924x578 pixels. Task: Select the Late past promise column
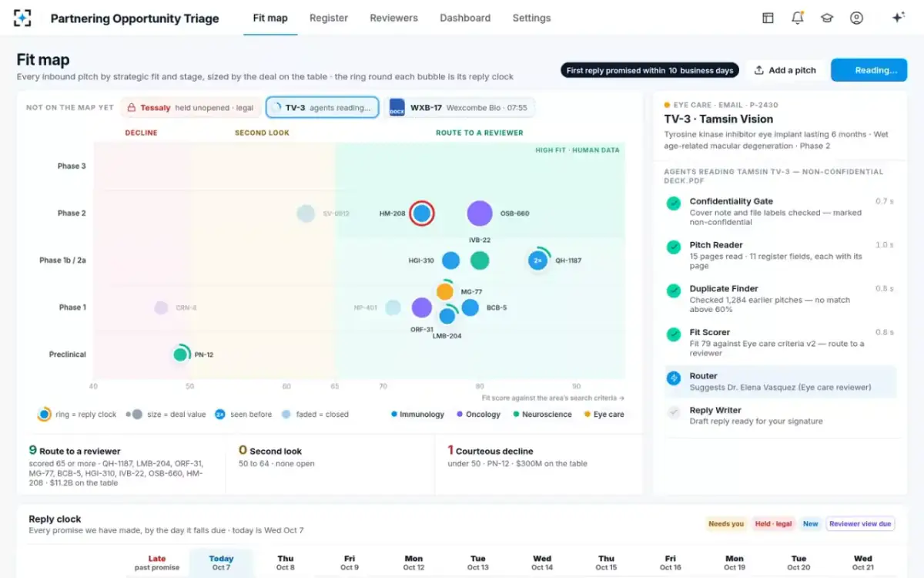(157, 563)
